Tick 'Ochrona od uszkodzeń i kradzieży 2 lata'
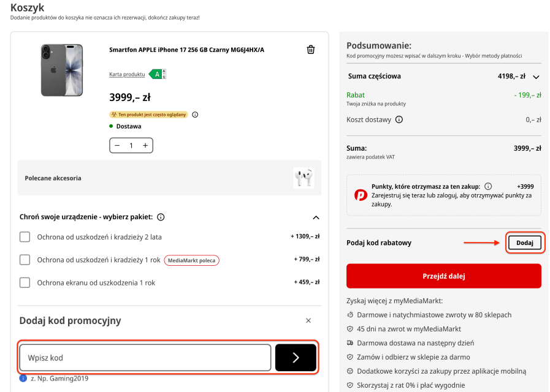 point(25,237)
